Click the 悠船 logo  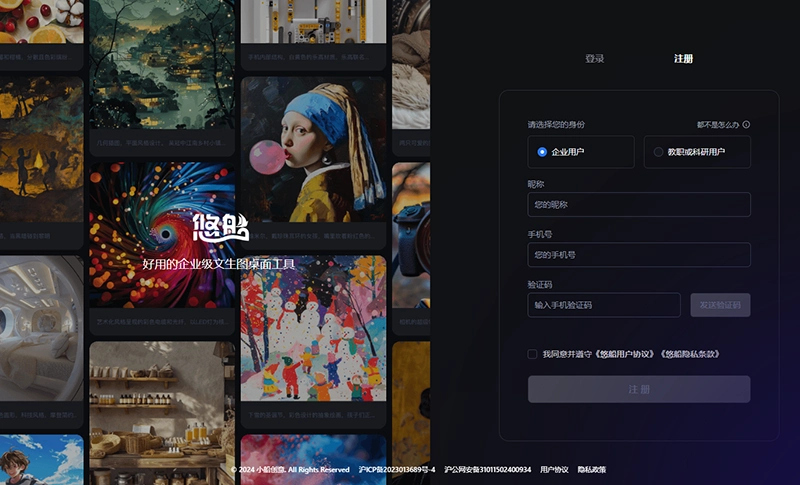coord(220,227)
